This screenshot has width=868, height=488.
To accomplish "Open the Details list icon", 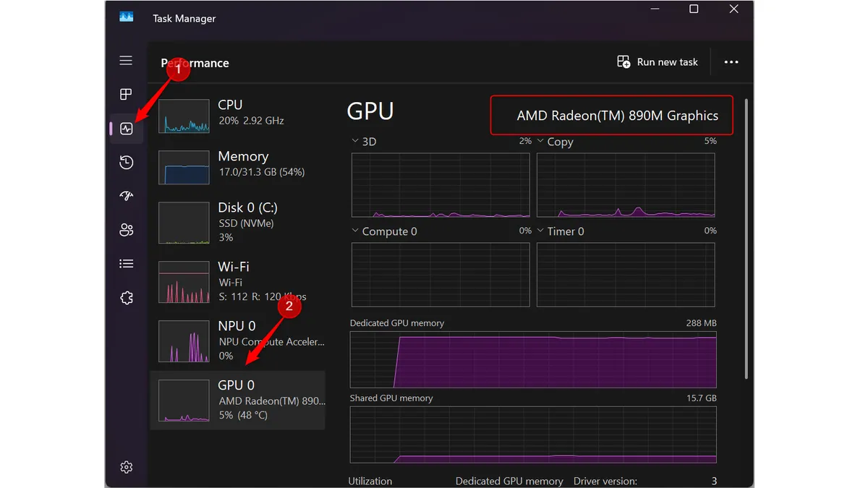I will click(x=126, y=263).
